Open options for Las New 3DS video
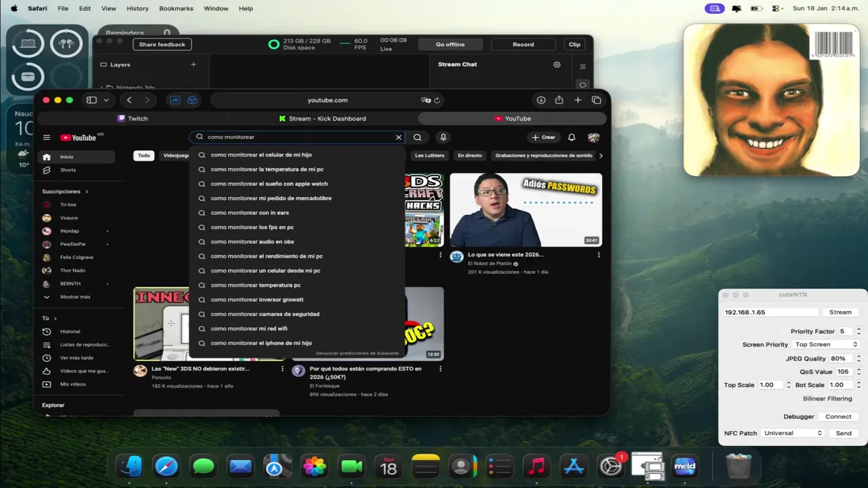Image resolution: width=868 pixels, height=488 pixels. [282, 369]
